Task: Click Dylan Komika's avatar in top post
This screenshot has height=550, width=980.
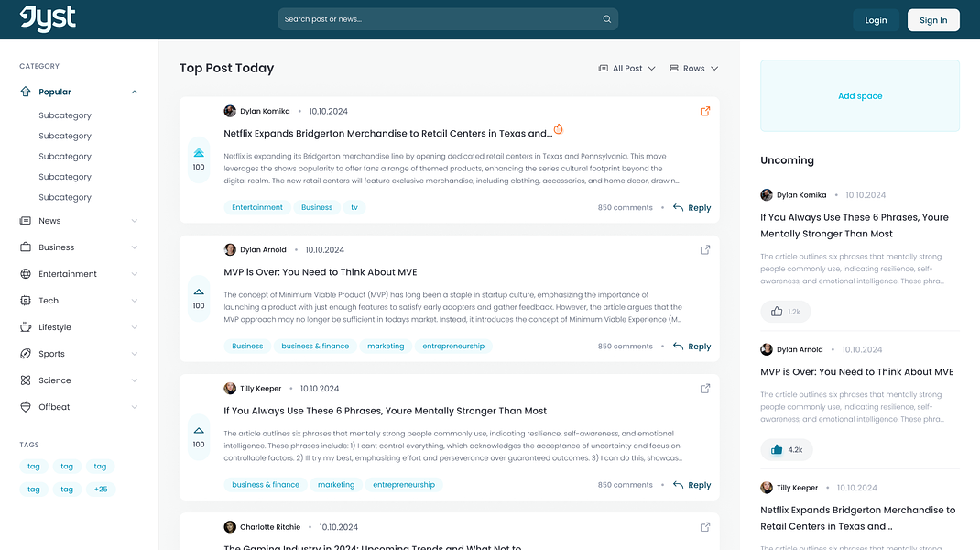Action: pos(230,111)
